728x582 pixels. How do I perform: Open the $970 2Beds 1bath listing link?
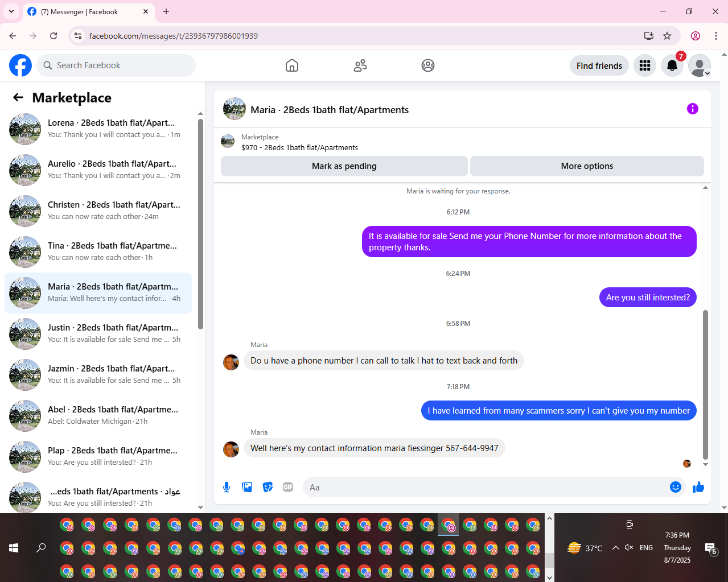(299, 147)
